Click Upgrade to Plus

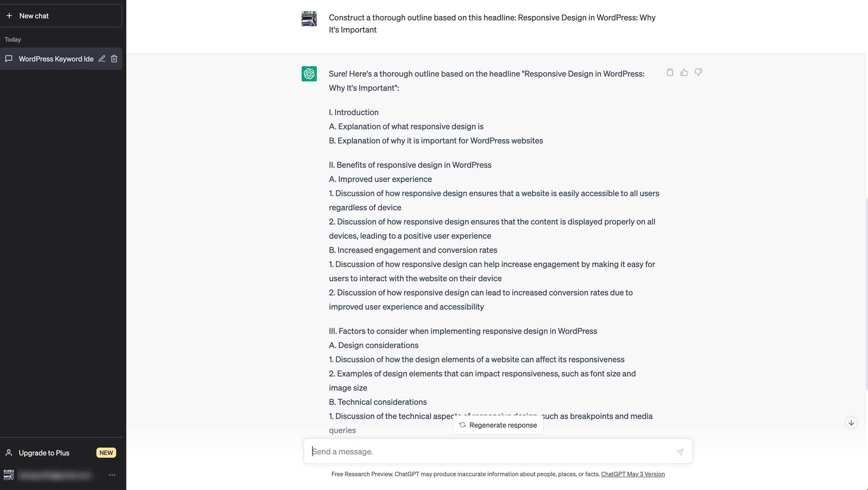44,453
